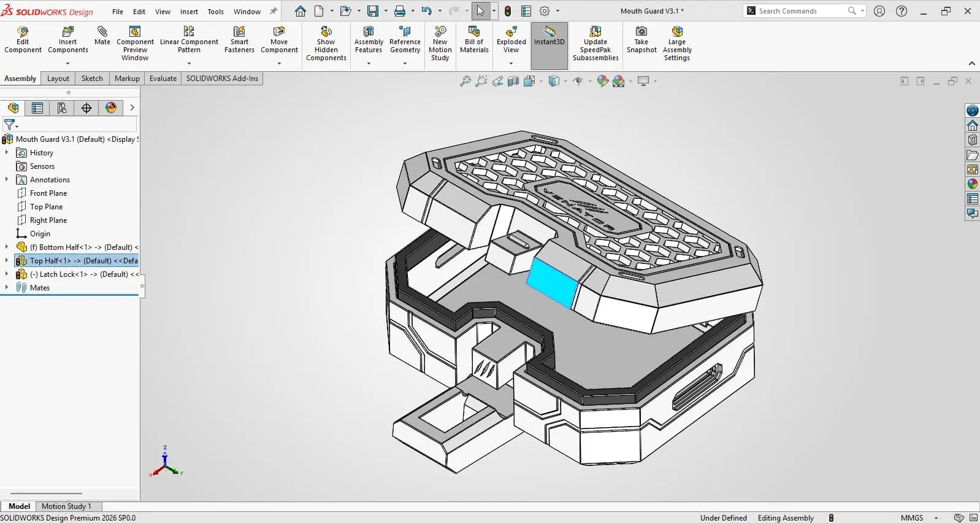The width and height of the screenshot is (980, 523).
Task: Expand the Annotations folder
Action: 7,179
